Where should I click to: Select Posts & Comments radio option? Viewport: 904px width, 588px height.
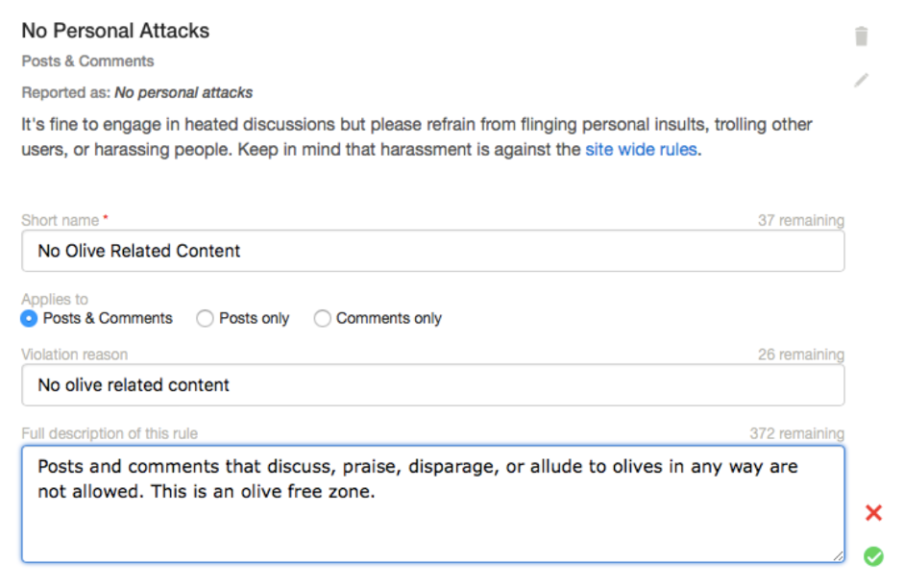click(30, 318)
